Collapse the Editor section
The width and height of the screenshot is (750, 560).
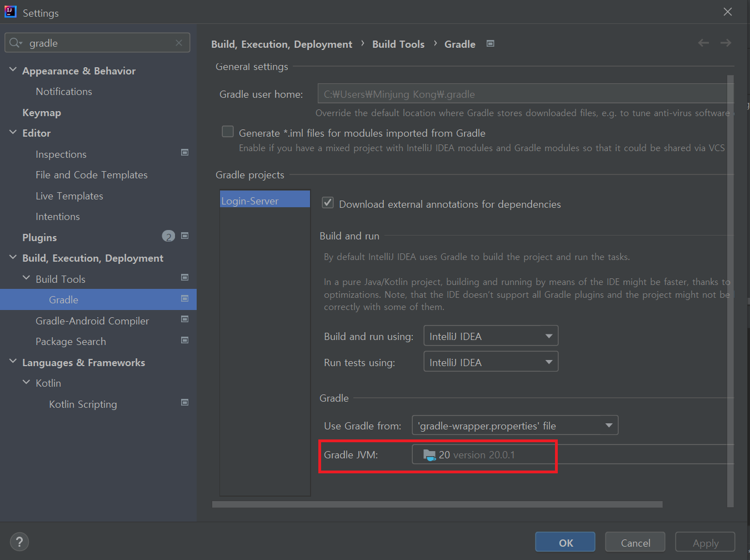[13, 132]
